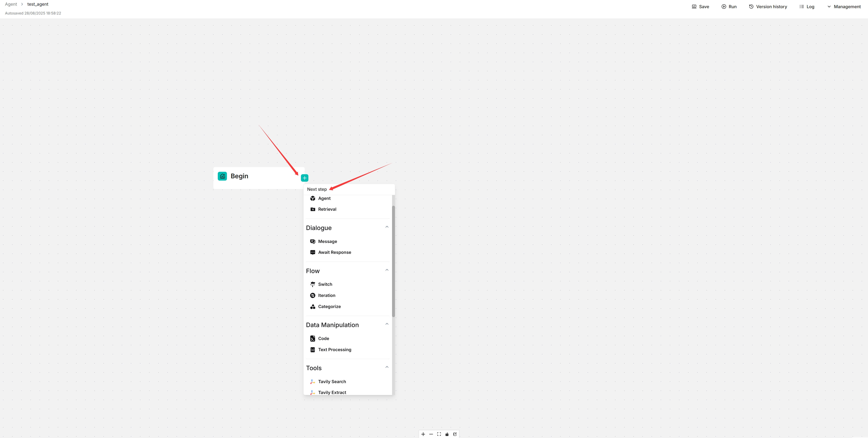Collapse the Dialogue section
Image resolution: width=868 pixels, height=438 pixels.
pos(387,227)
